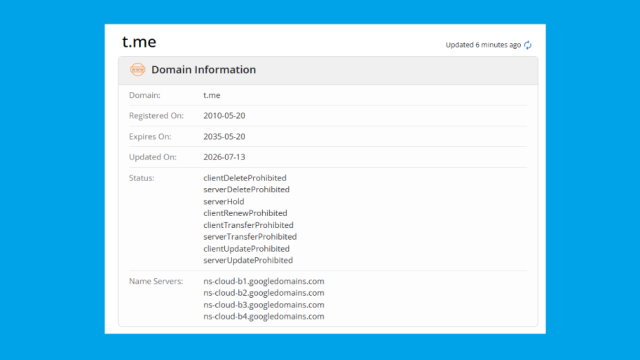Click the orange www Domain Information icon
The height and width of the screenshot is (360, 640).
point(138,69)
